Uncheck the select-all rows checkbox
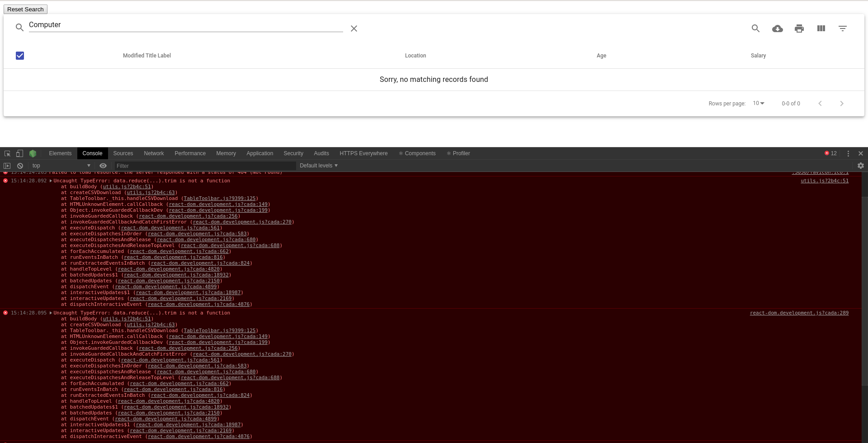Image resolution: width=868 pixels, height=443 pixels. 20,56
